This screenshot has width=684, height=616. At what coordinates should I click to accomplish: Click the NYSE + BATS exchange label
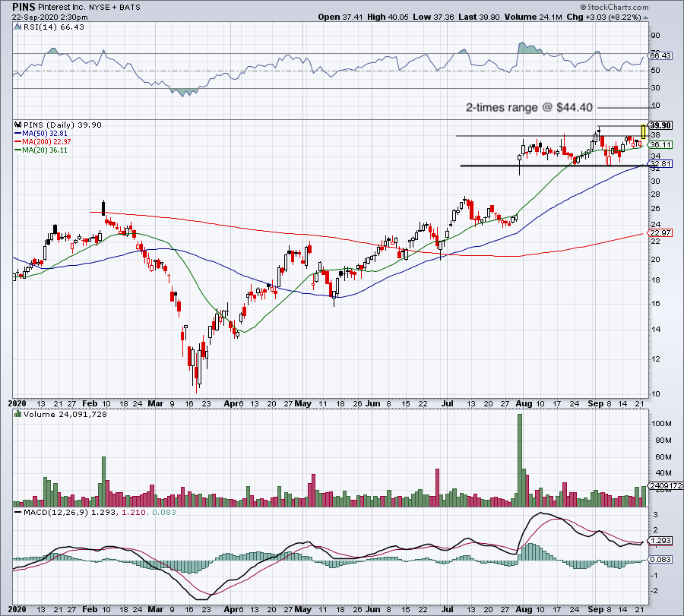[x=115, y=8]
